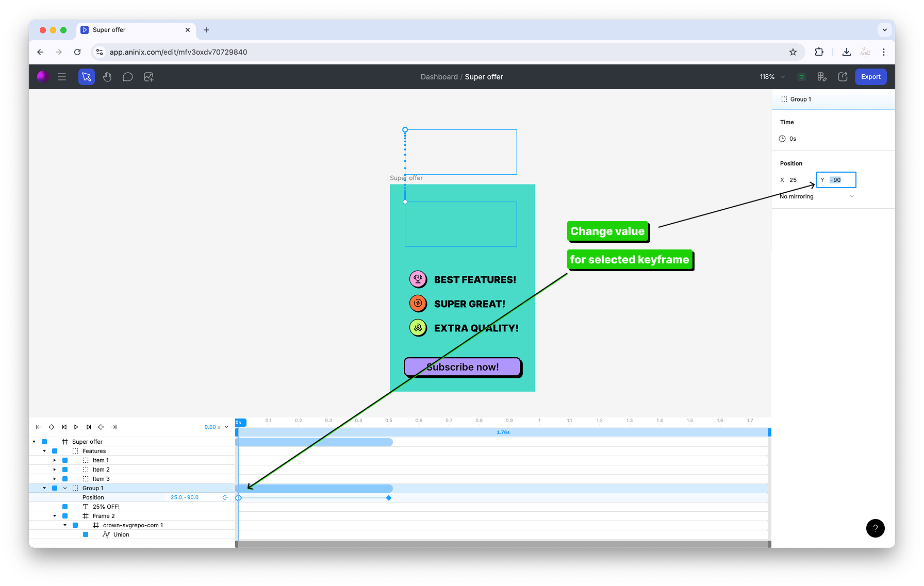Toggle visibility square of Super offer layer

pos(44,442)
